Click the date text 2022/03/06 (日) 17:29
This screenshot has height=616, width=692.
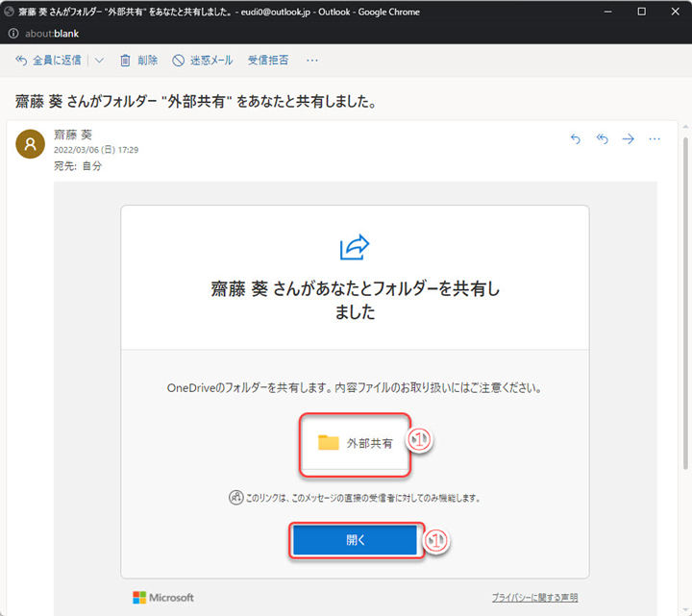coord(96,150)
